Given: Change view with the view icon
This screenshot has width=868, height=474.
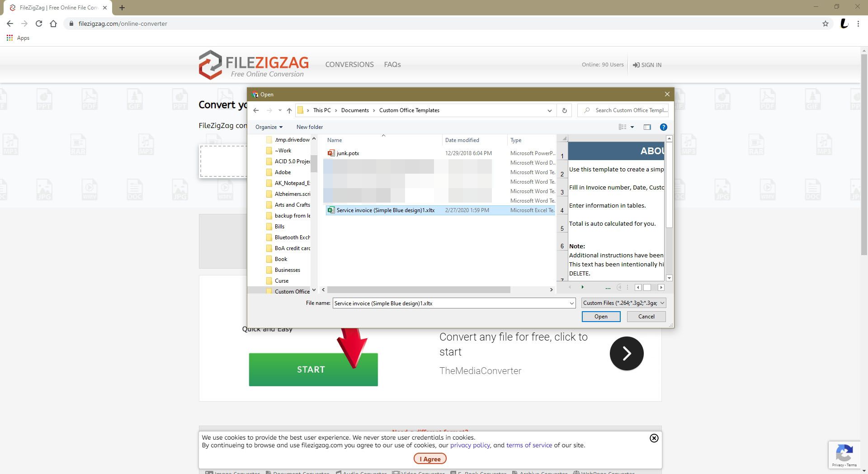Looking at the screenshot, I should (623, 127).
